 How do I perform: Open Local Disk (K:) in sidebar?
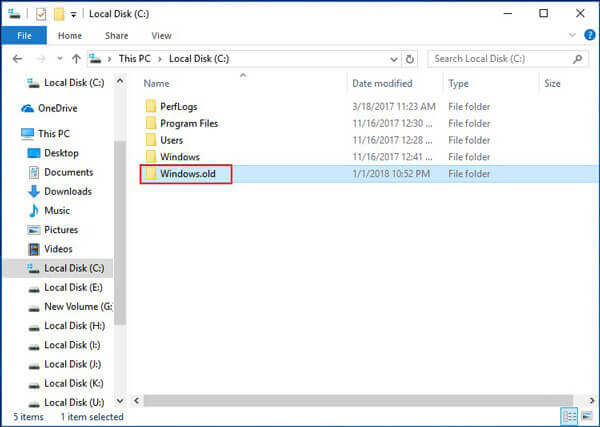point(74,383)
